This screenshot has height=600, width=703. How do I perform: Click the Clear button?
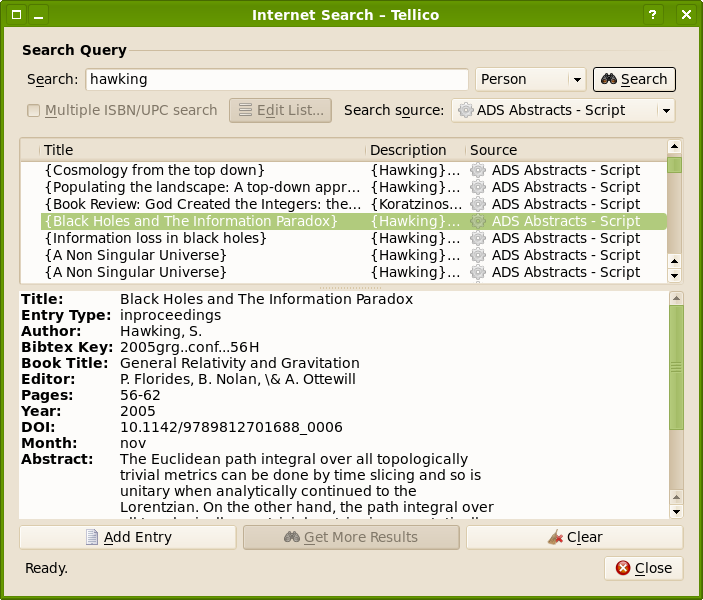point(575,537)
